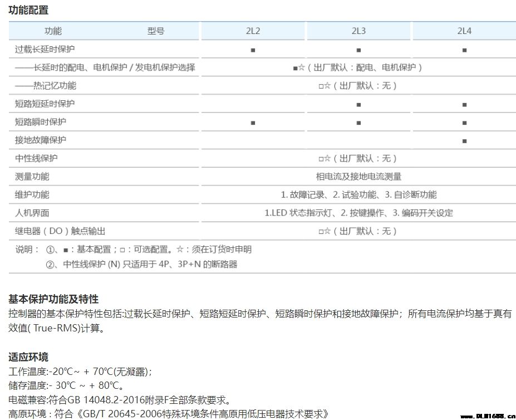Click '1.LED 状态指示灯、2. 按键操作' cell
Viewport: 516px width, 420px height.
click(358, 213)
